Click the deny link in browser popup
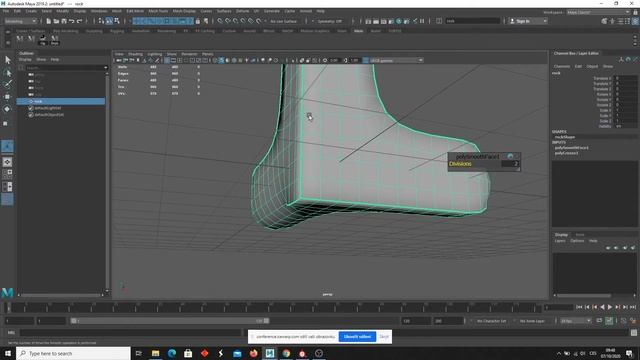The image size is (640, 360). click(x=384, y=337)
